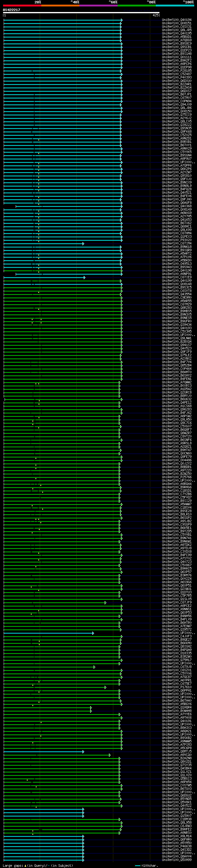Click hit UniRef100_C5XG07
Screen dimensions: 197x868
tap(177, 426)
